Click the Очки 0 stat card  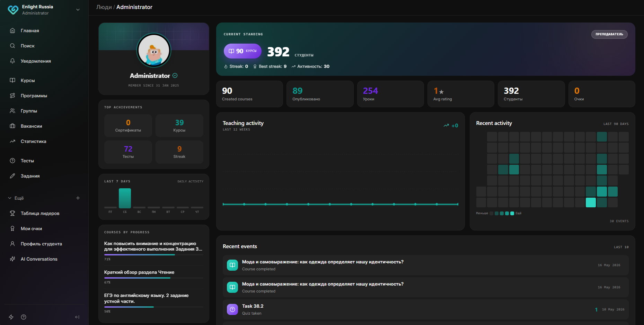(x=602, y=94)
